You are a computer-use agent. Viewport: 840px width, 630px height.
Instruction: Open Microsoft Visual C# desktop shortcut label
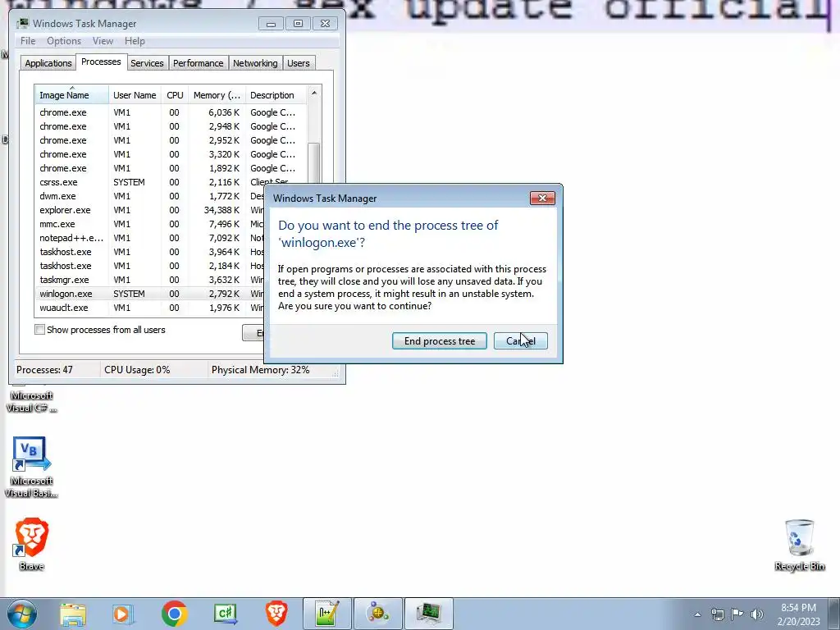[x=31, y=402]
